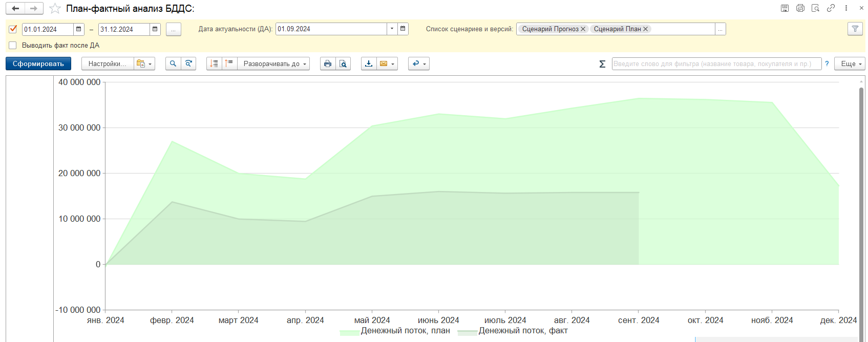Remove the 'Сценарий Прогноз' tag

click(x=583, y=29)
